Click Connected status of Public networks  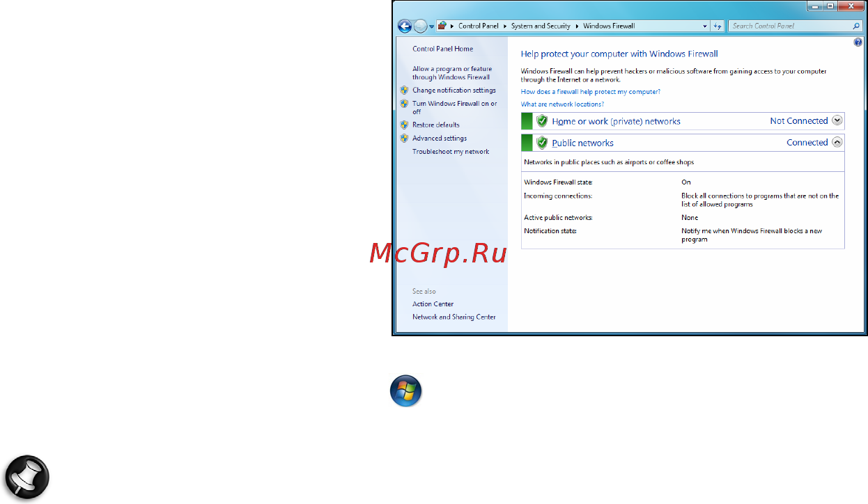(x=807, y=142)
